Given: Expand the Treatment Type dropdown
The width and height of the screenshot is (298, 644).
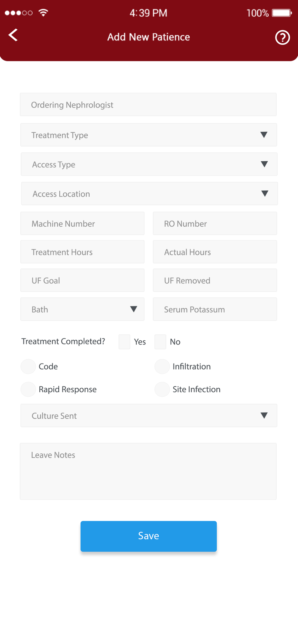Looking at the screenshot, I should (x=149, y=135).
